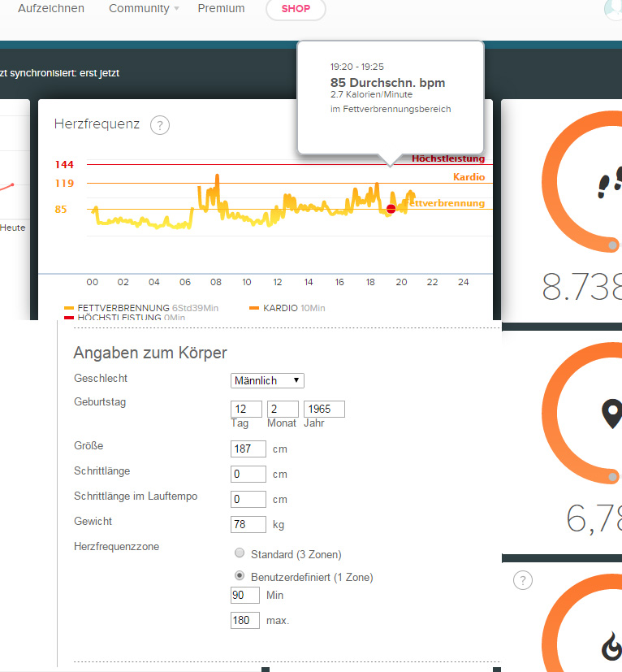Click the birthday Jahr field with 1965
The width and height of the screenshot is (622, 672).
coord(324,409)
